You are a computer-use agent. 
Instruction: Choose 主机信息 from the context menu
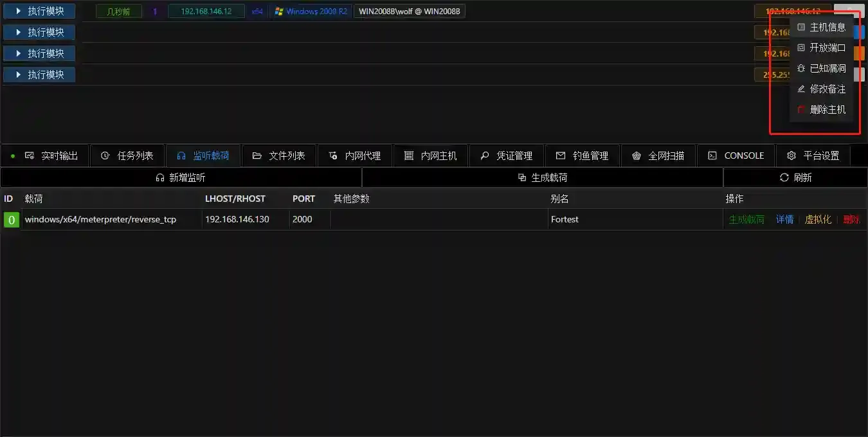point(827,27)
